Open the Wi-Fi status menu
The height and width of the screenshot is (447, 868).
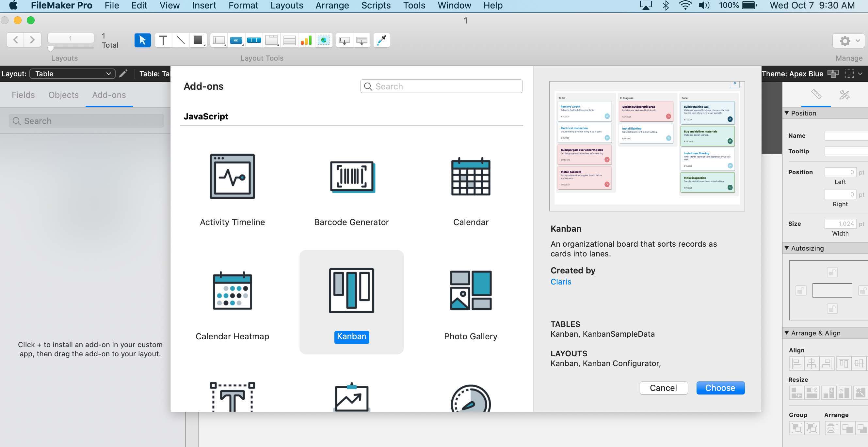click(x=685, y=6)
